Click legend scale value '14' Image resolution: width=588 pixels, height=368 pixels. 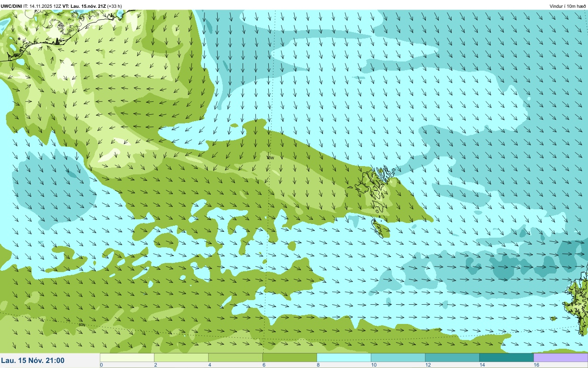[482, 365]
